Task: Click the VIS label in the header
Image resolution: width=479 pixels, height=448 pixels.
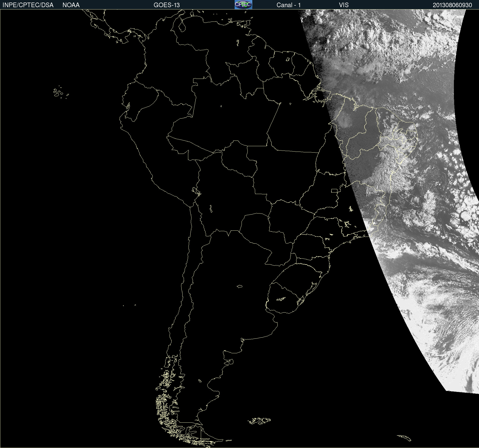Action: point(343,5)
